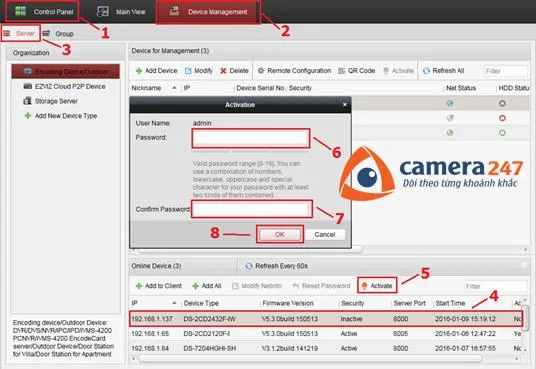Click Modify Netinfo

(x=257, y=286)
